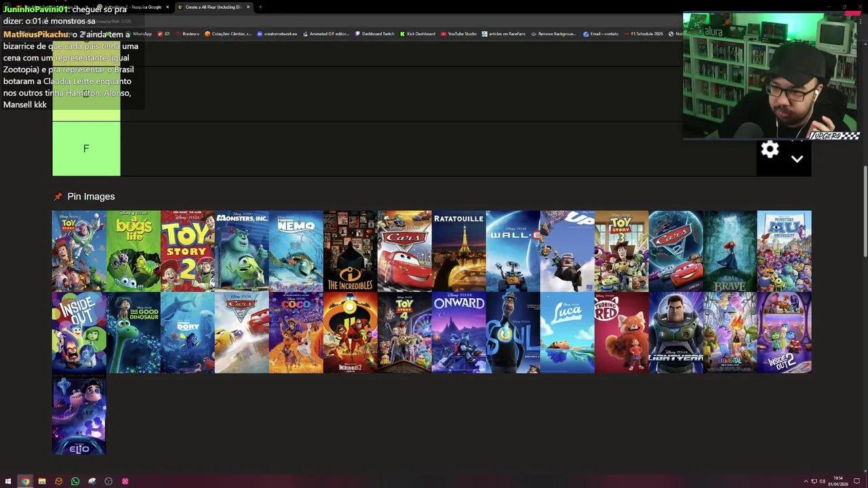The height and width of the screenshot is (488, 868).
Task: Open the Dashboard Twitch bookmark
Action: coord(375,34)
